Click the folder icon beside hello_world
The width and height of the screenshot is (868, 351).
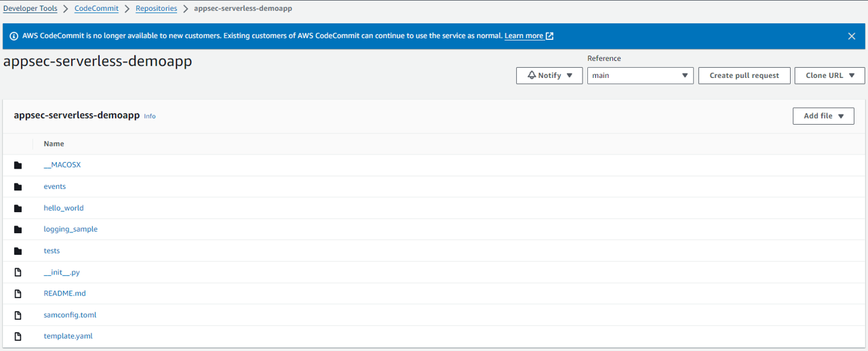18,209
